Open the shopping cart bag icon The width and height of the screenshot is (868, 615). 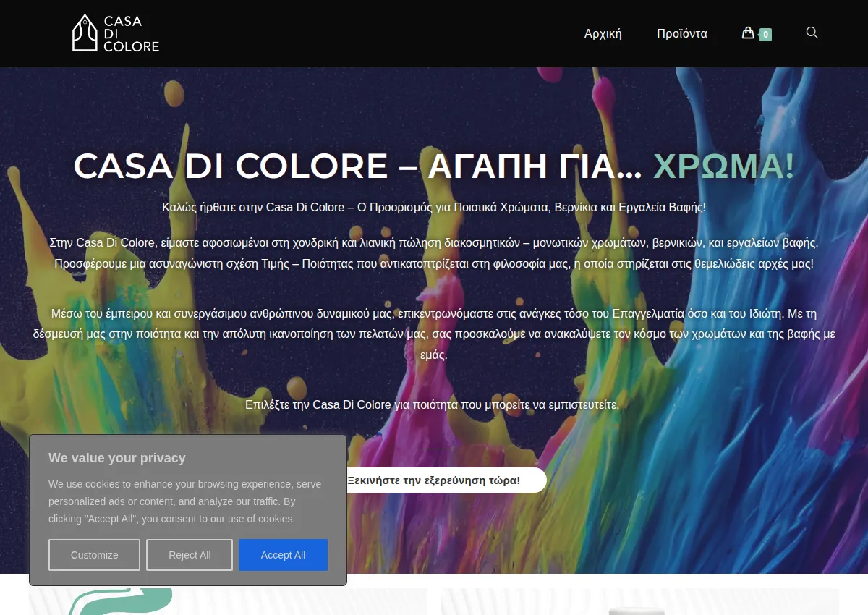click(x=748, y=33)
